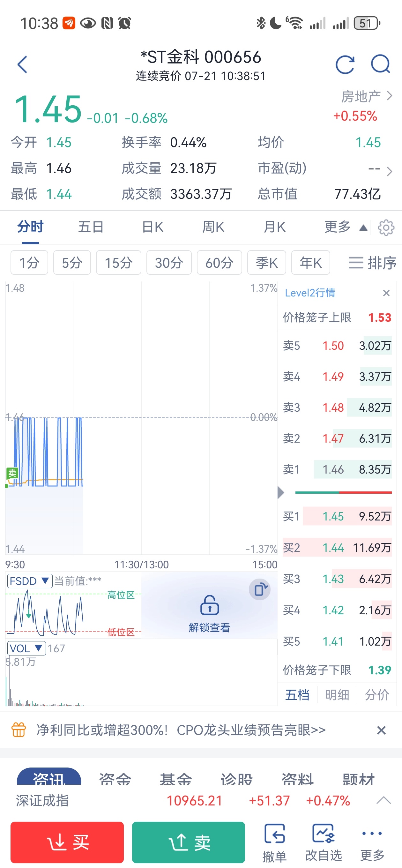Tap the red 买 buy button
Screen dimensions: 402x868
coord(67,842)
